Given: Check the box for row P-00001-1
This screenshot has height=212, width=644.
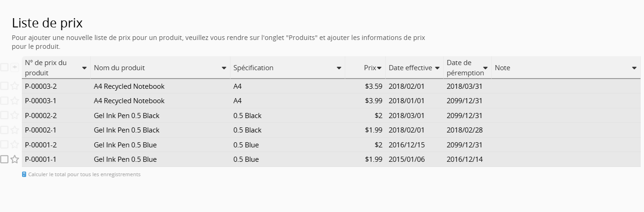Looking at the screenshot, I should (4, 159).
